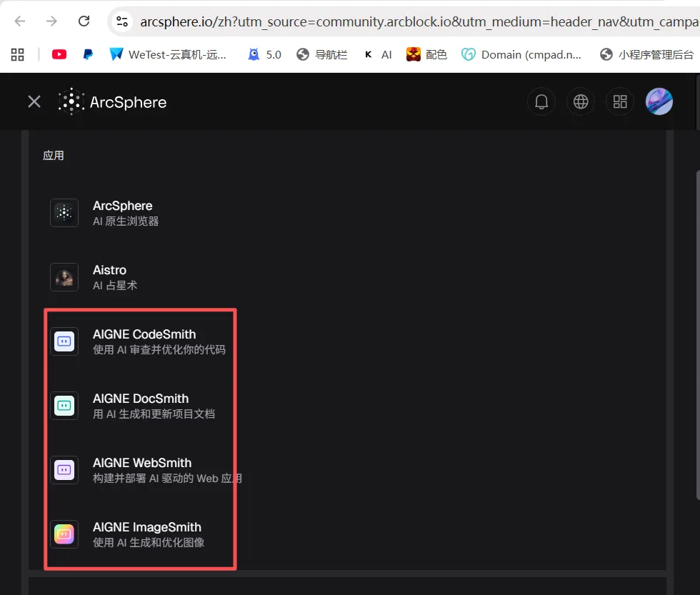Open the header app switcher grid
The image size is (700, 595).
[620, 101]
